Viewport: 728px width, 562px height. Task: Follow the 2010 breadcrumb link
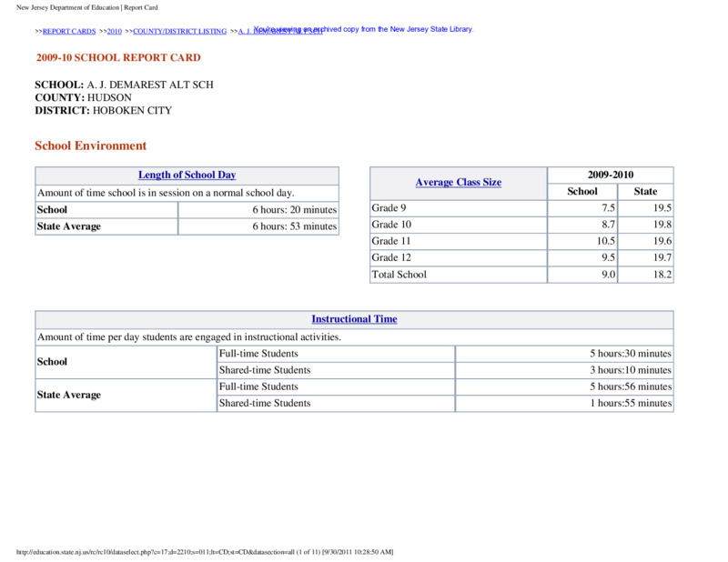point(115,31)
